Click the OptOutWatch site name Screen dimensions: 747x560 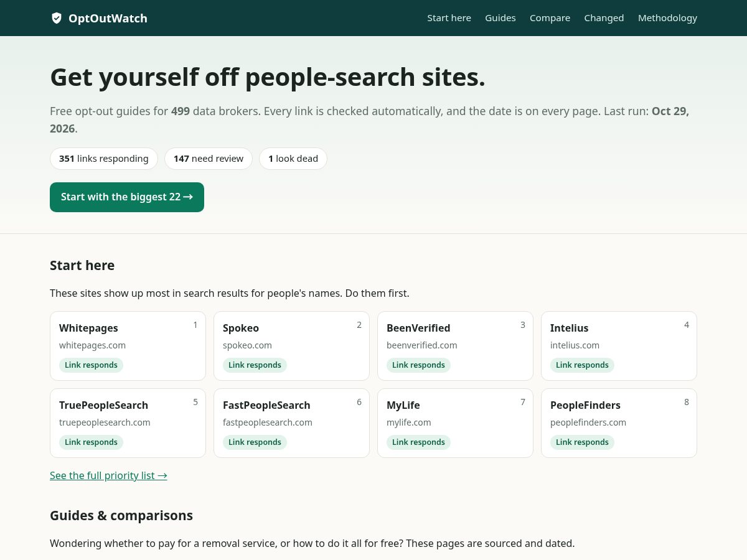tap(108, 18)
